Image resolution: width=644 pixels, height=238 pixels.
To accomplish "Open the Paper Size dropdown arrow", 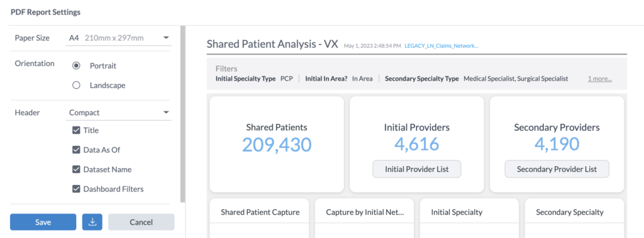I will tap(166, 38).
